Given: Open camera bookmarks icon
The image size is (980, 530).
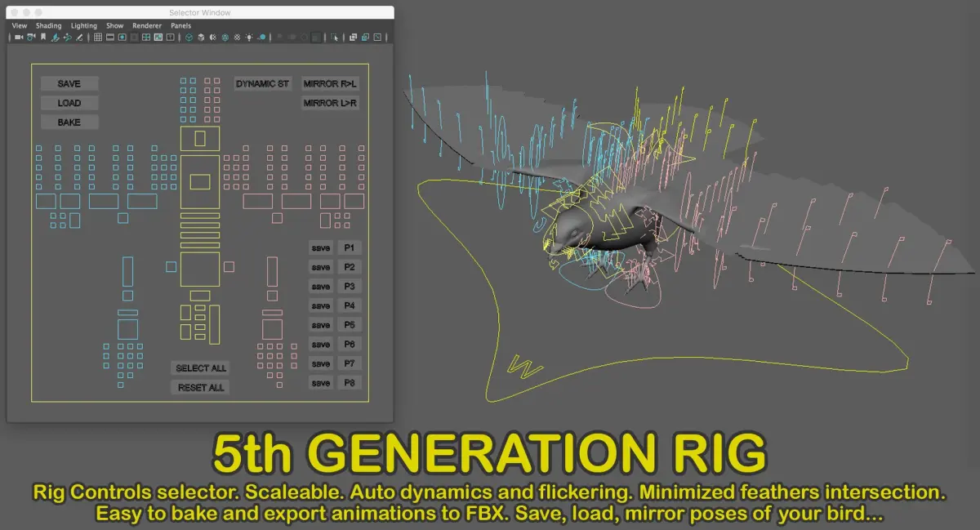Looking at the screenshot, I should click(42, 37).
